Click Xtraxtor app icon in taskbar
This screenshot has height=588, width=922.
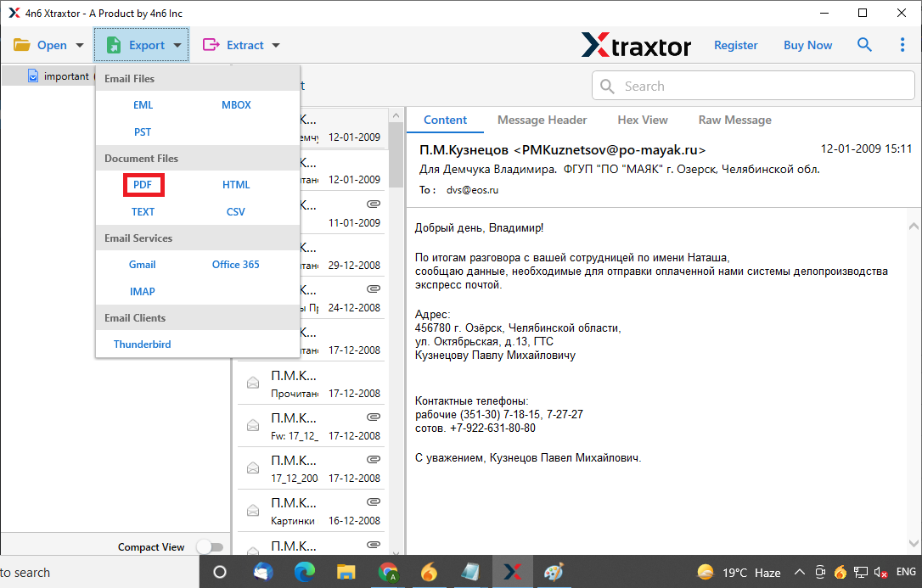click(512, 572)
